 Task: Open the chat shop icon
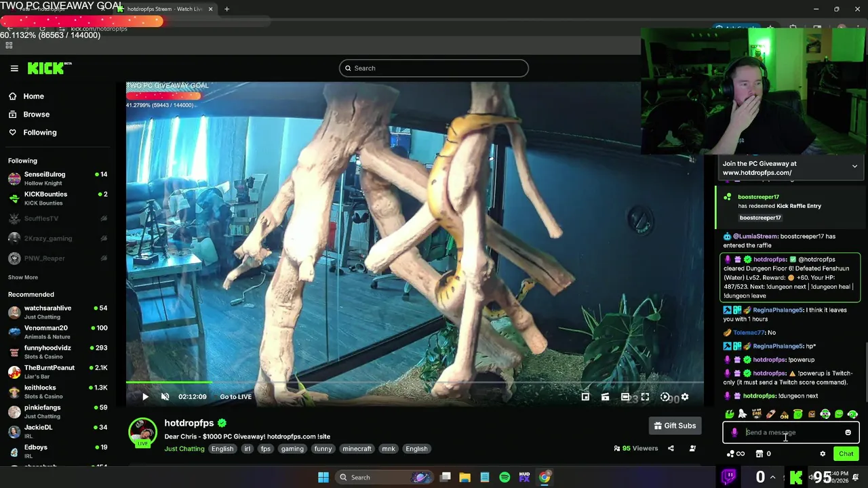tap(759, 454)
